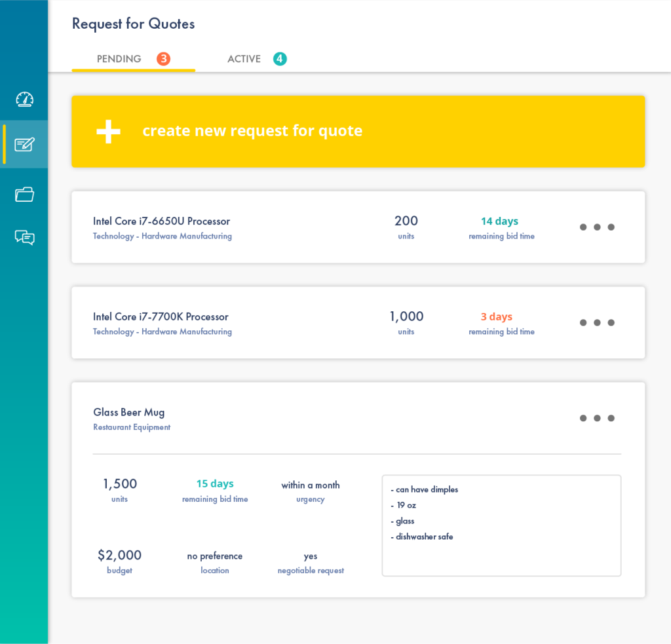Click the '$2,000' budget value
The height and width of the screenshot is (644, 671).
tap(119, 555)
